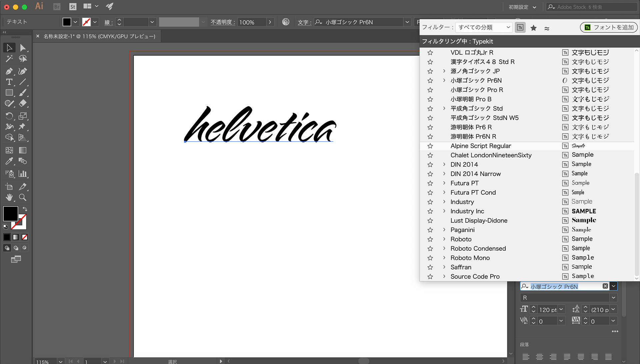
Task: Switch to Draw Behind mode
Action: (16, 248)
